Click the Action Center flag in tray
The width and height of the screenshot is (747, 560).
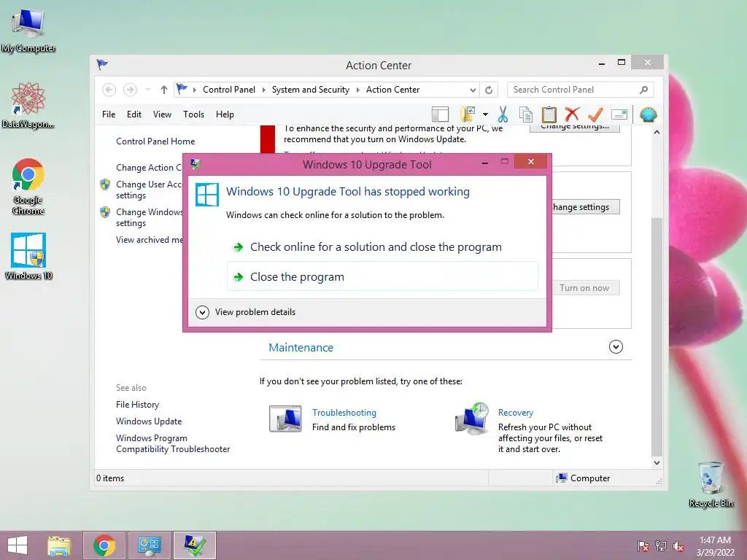[x=643, y=545]
